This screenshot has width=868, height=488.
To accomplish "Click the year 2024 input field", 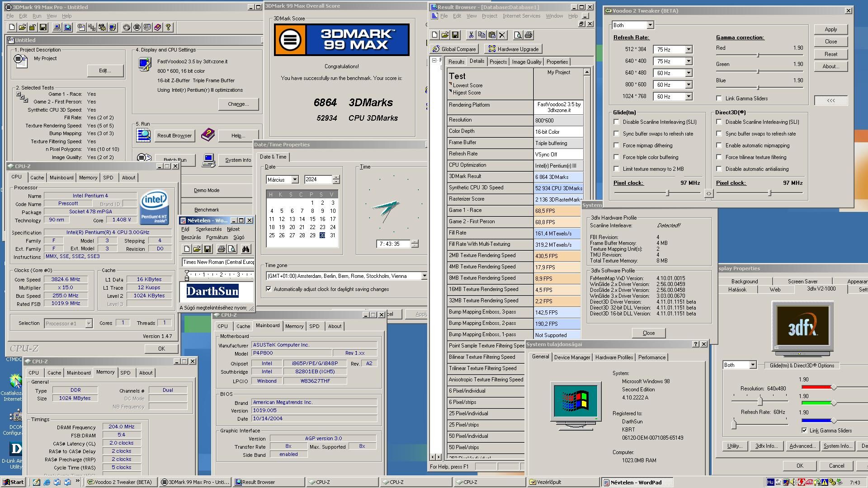I will (x=318, y=180).
